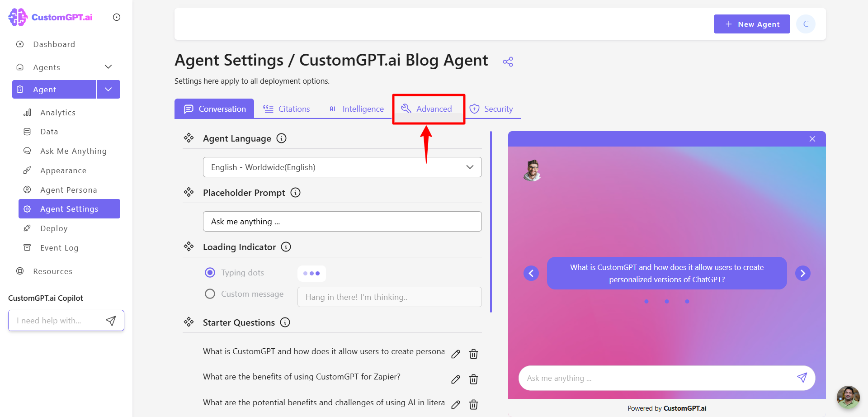Click the agent avatar in chat preview
The height and width of the screenshot is (417, 868).
click(533, 171)
